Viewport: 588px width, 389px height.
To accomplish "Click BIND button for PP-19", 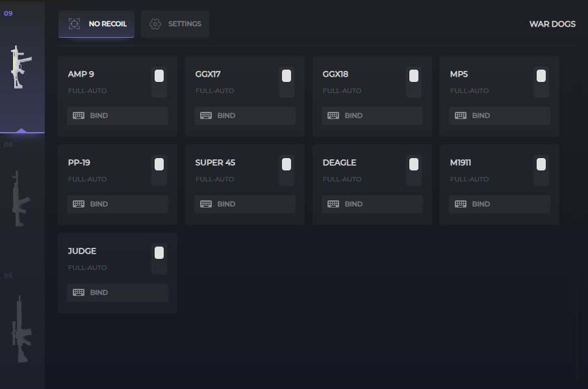I will click(118, 204).
